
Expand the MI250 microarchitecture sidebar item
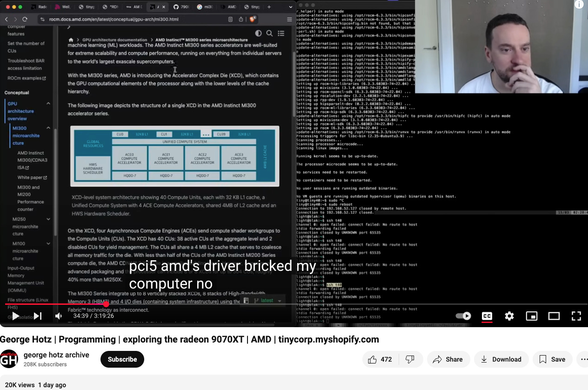click(x=48, y=219)
